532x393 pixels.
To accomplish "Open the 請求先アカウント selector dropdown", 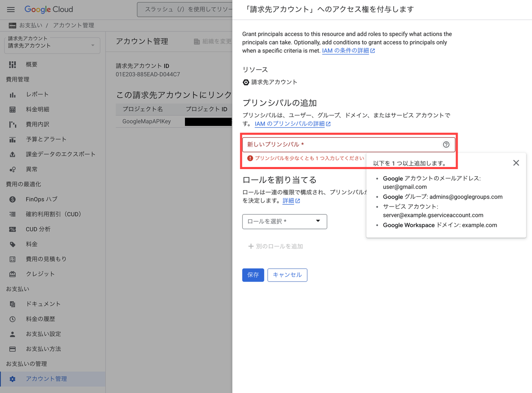I will coord(52,45).
